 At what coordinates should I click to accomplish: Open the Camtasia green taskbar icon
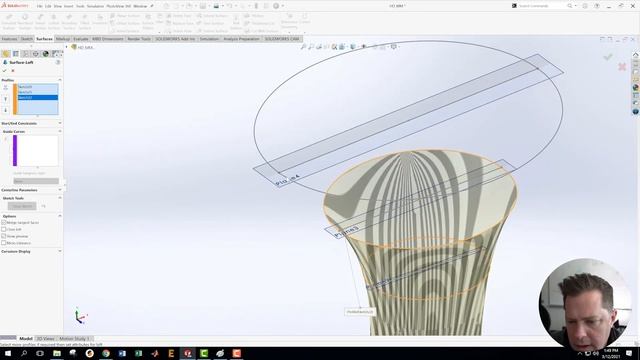coord(204,353)
